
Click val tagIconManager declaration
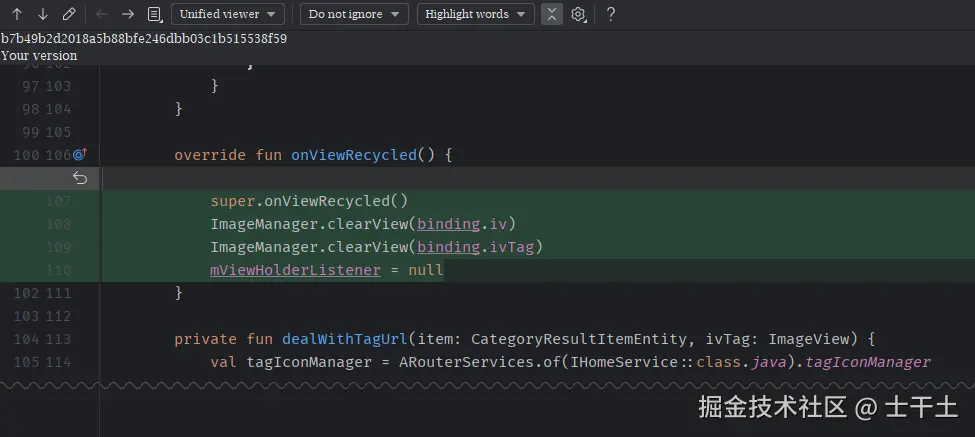[290, 362]
